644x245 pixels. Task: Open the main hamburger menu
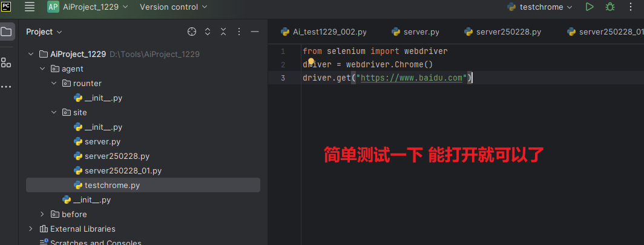[x=30, y=7]
